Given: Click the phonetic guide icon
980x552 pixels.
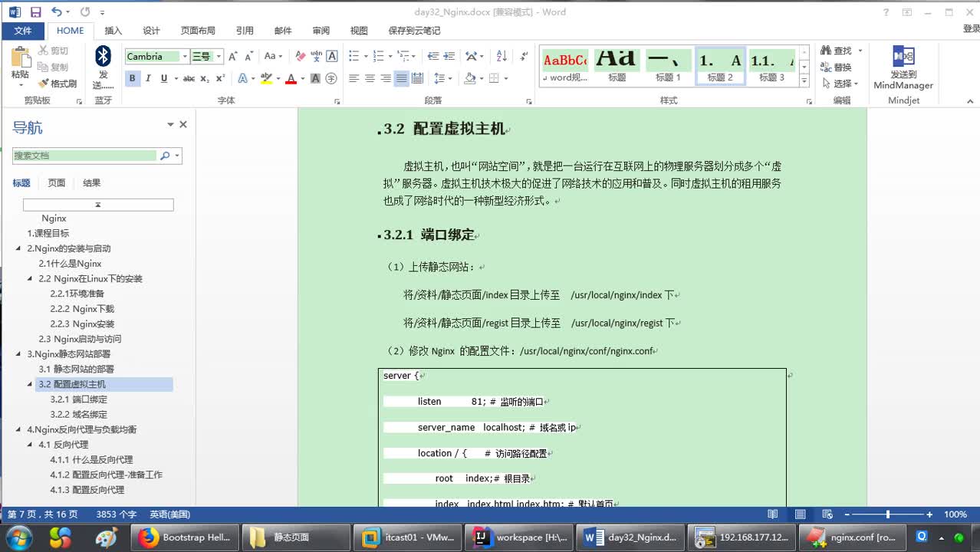Looking at the screenshot, I should 317,56.
